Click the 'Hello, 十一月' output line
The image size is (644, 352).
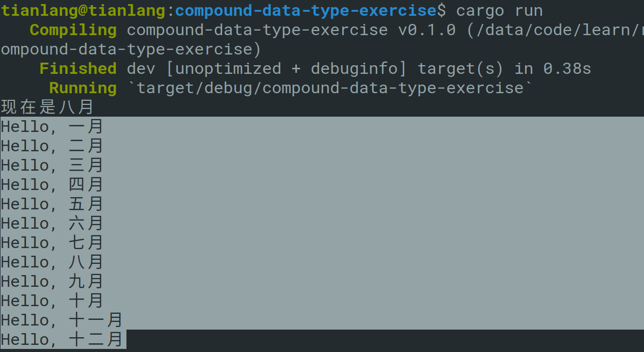pos(62,320)
